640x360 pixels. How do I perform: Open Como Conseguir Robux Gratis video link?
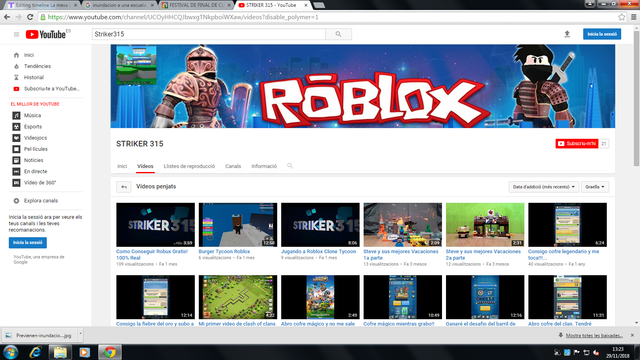151,255
